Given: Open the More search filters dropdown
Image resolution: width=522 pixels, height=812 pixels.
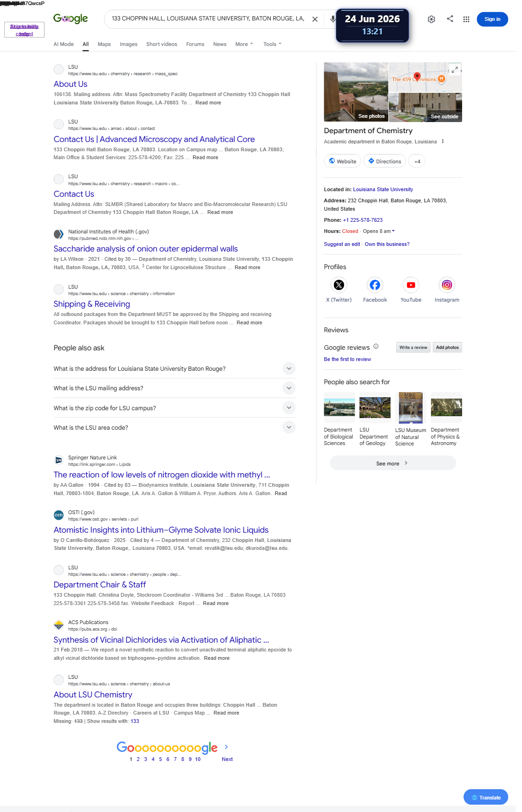Looking at the screenshot, I should pyautogui.click(x=244, y=44).
